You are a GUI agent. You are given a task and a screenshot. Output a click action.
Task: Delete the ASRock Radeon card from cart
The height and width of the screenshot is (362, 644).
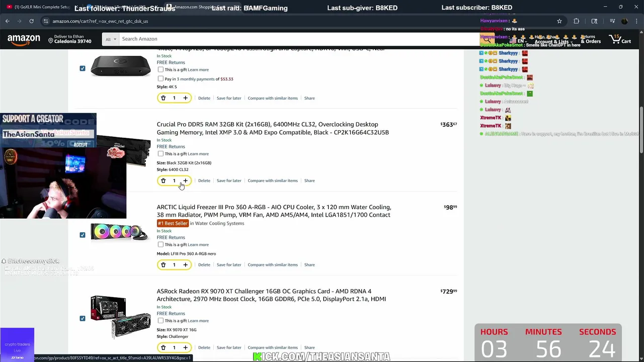click(204, 347)
